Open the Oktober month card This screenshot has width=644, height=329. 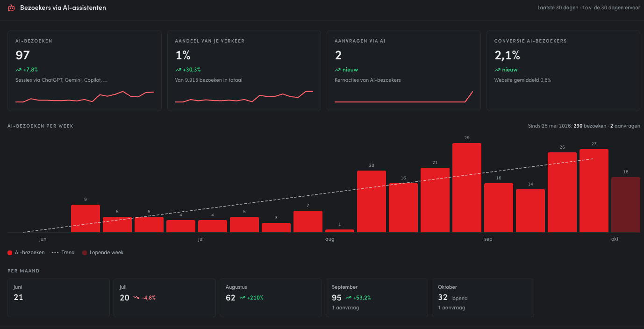[483, 298]
